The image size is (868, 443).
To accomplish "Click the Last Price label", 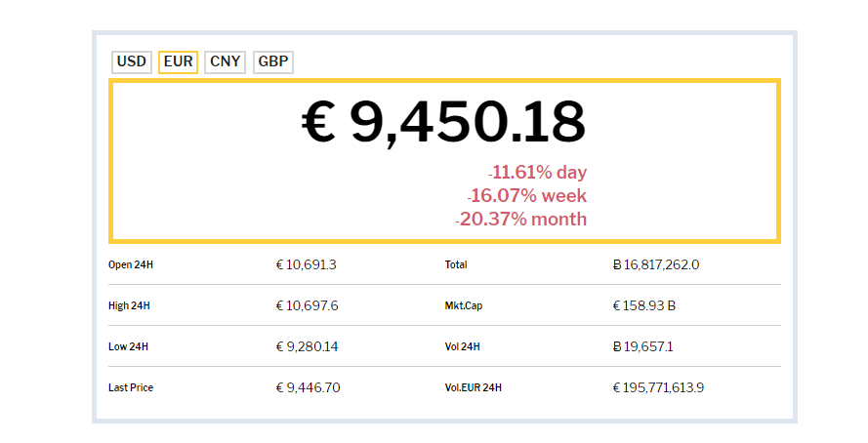I will [131, 387].
